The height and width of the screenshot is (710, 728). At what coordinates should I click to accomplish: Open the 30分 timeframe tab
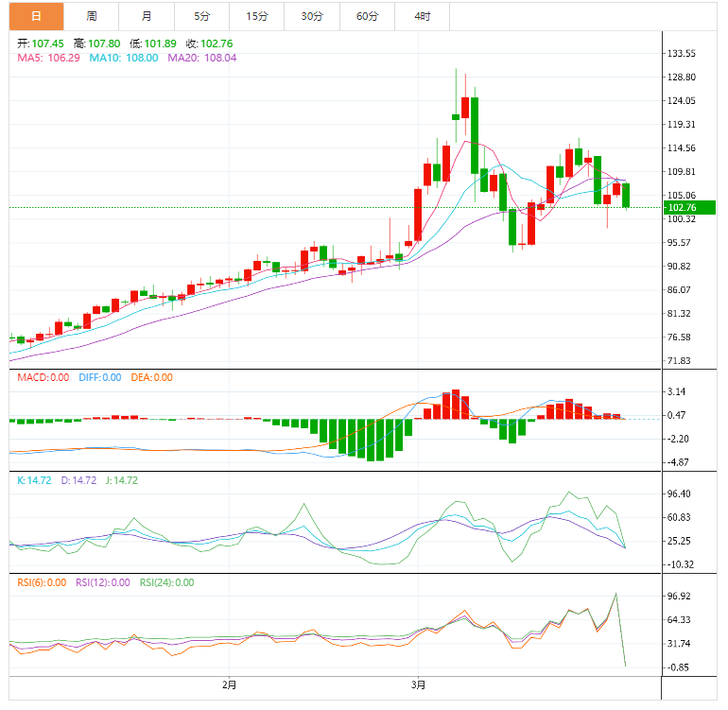pyautogui.click(x=312, y=16)
